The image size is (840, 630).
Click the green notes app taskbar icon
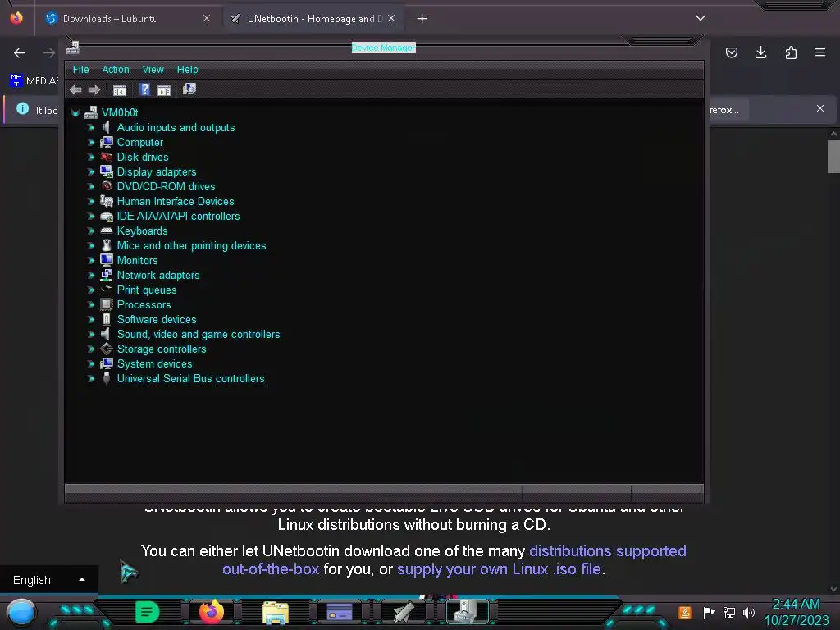(148, 612)
